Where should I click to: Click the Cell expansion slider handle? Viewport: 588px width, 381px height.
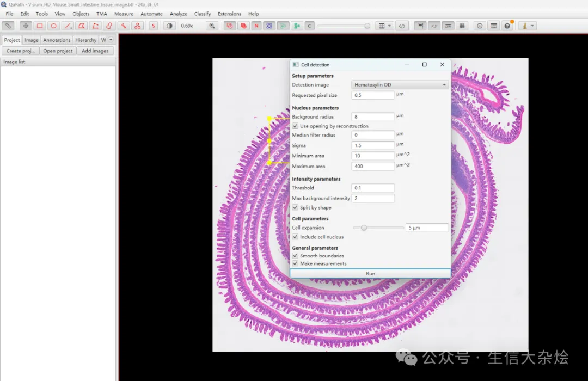(x=364, y=228)
